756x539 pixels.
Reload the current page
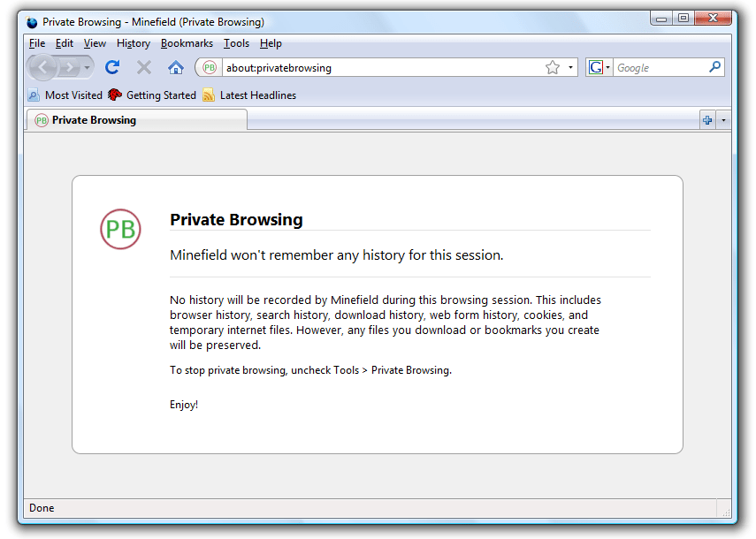coord(111,67)
